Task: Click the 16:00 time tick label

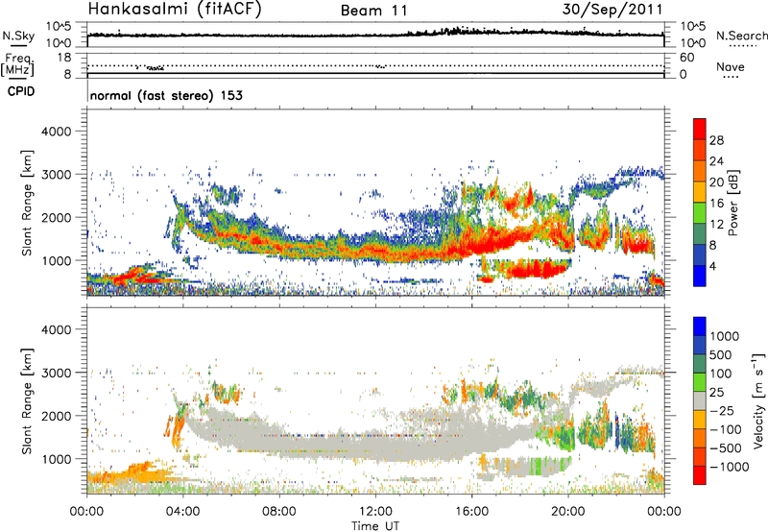Action: point(471,512)
